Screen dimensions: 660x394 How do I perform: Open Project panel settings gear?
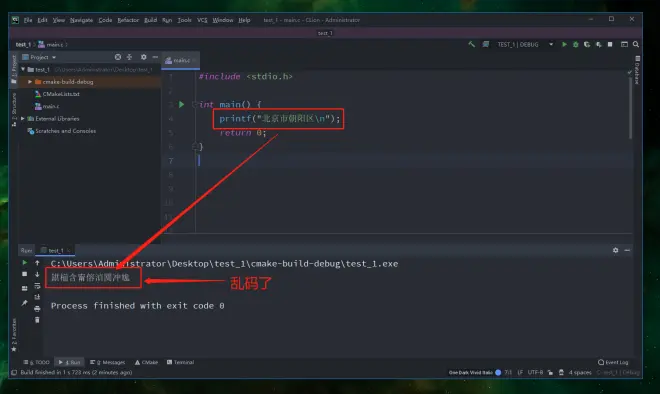pos(144,57)
